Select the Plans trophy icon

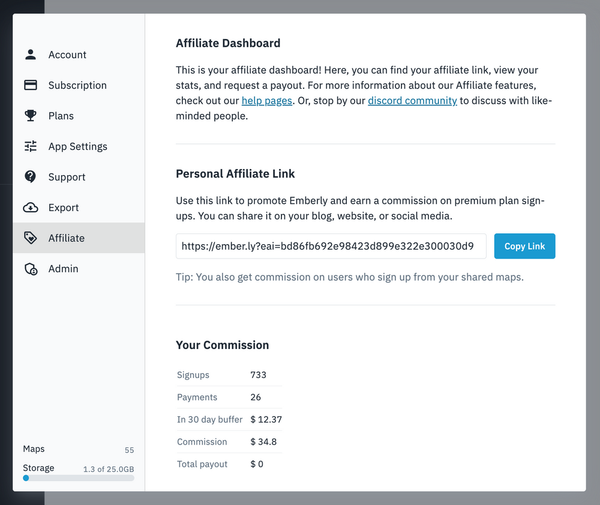30,116
